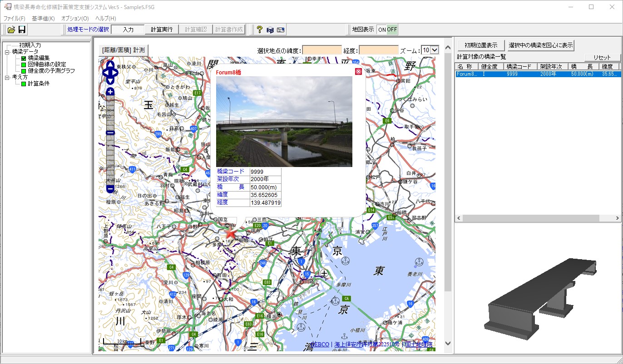This screenshot has height=364, width=623.
Task: Click the card icon right of the 3D box
Action: pyautogui.click(x=281, y=30)
